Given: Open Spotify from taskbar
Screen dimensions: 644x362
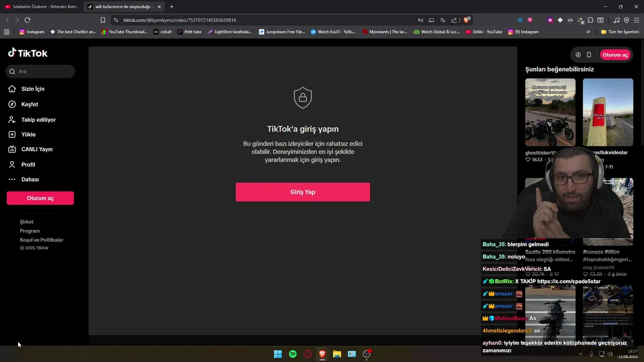Looking at the screenshot, I should coord(293,354).
